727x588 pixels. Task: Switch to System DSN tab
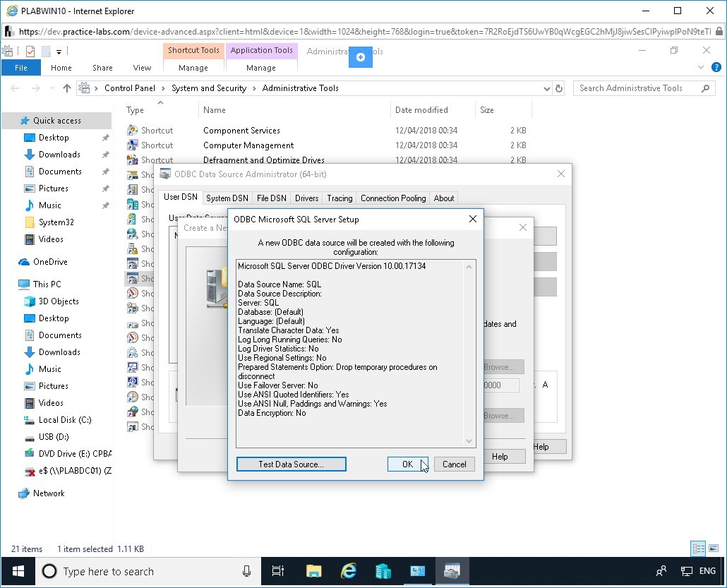coord(227,198)
